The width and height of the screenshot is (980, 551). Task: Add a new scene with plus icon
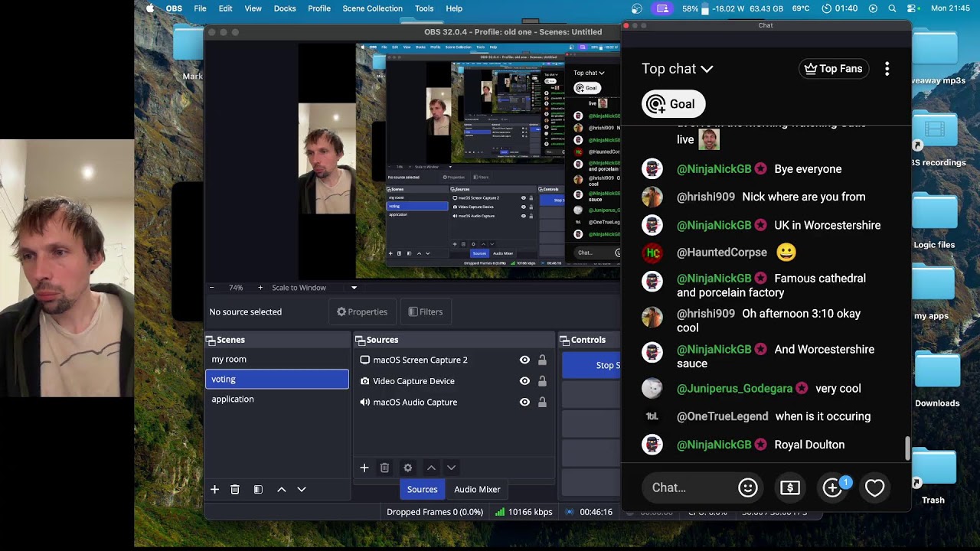pyautogui.click(x=214, y=489)
